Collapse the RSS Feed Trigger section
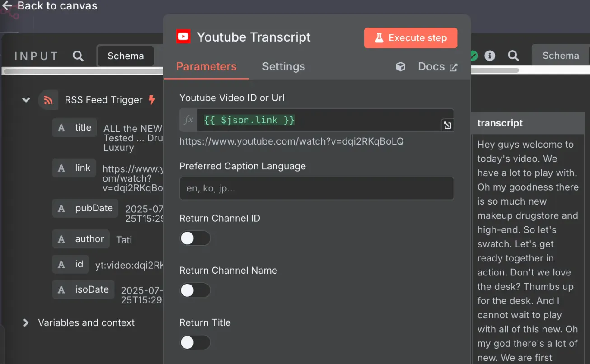 tap(26, 100)
